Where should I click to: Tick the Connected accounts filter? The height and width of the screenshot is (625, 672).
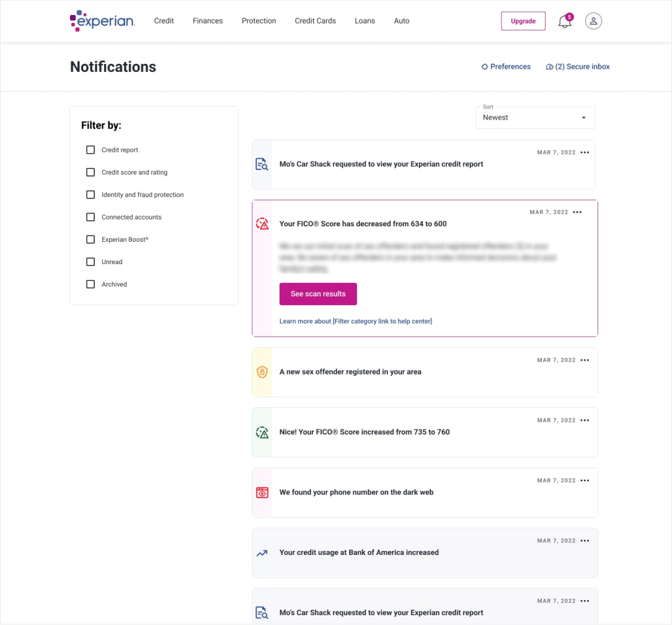(x=91, y=217)
